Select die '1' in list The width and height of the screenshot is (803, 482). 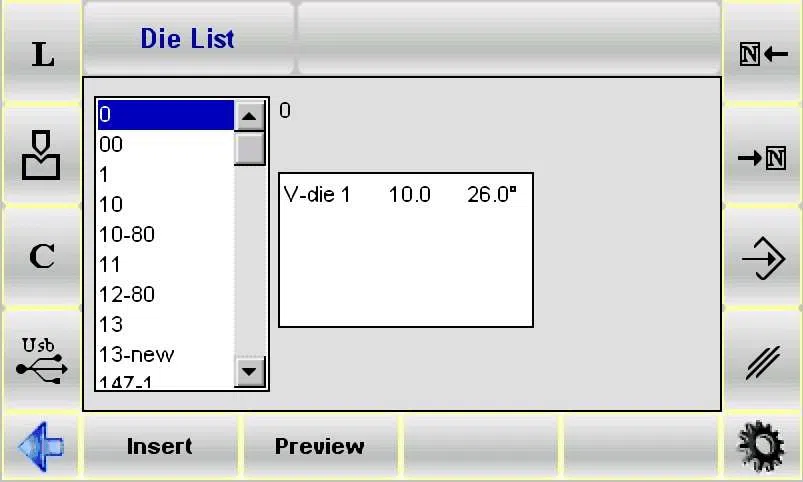coord(165,175)
